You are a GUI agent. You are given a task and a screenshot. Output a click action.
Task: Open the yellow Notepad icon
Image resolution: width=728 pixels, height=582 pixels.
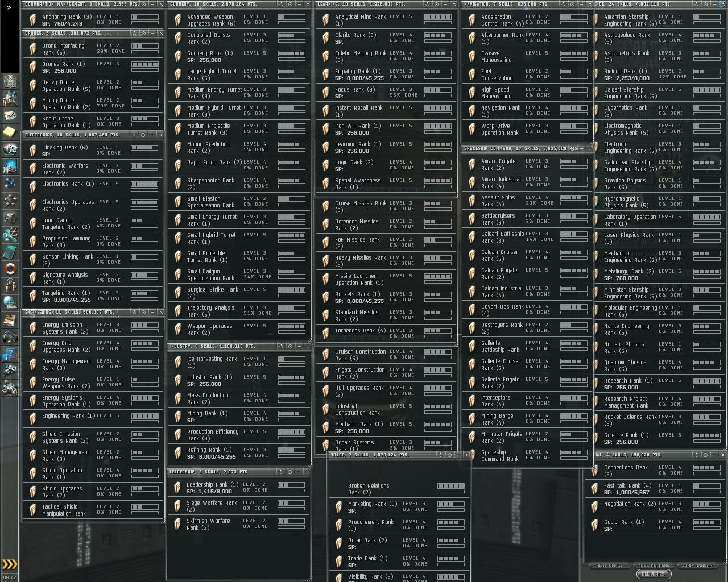point(10,132)
